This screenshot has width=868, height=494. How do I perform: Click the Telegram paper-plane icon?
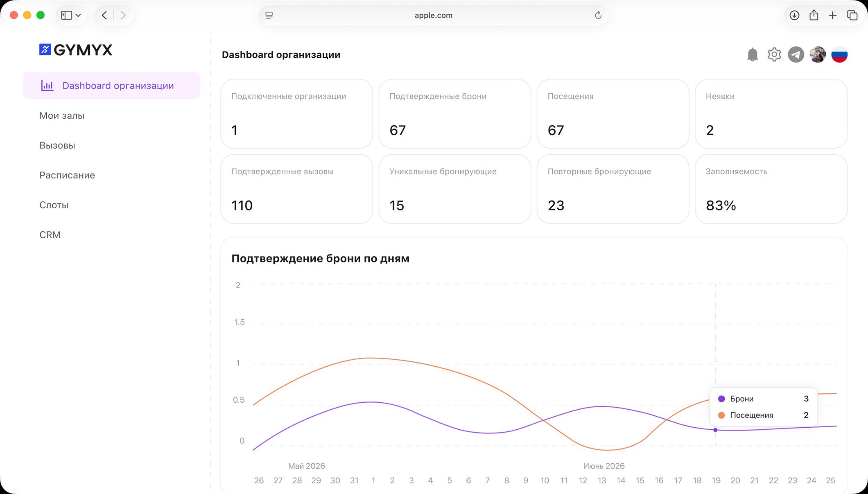coord(796,54)
